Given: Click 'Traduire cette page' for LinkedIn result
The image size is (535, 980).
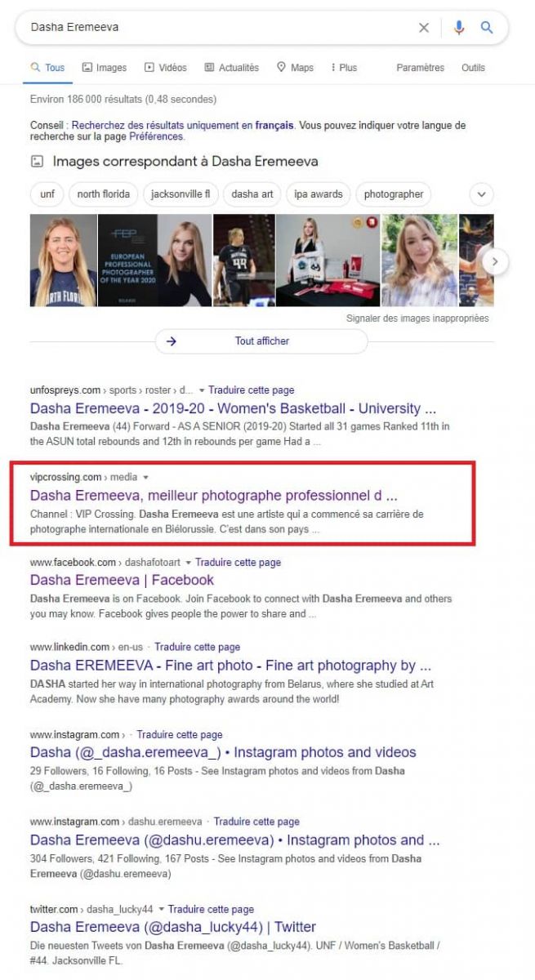Looking at the screenshot, I should (197, 647).
